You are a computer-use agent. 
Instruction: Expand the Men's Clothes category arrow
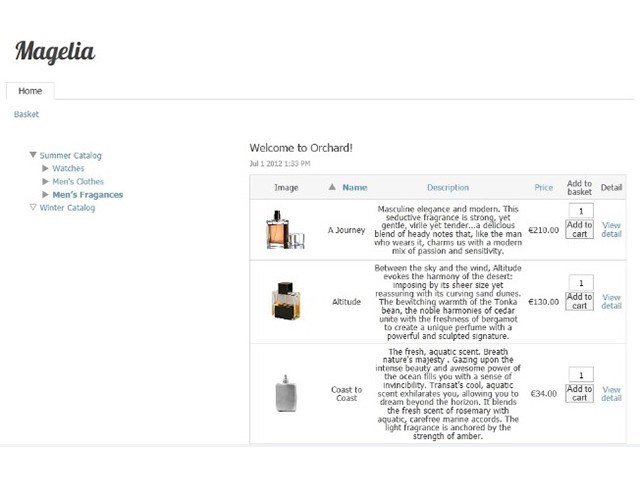click(45, 181)
